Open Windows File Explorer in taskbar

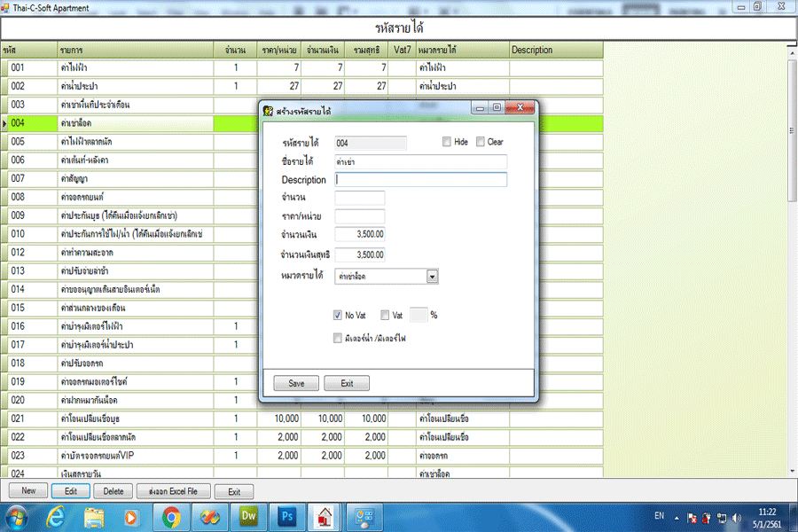[x=95, y=516]
